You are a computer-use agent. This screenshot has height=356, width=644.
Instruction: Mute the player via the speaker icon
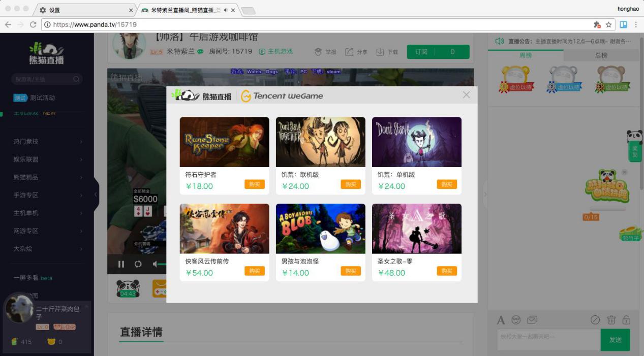(154, 264)
